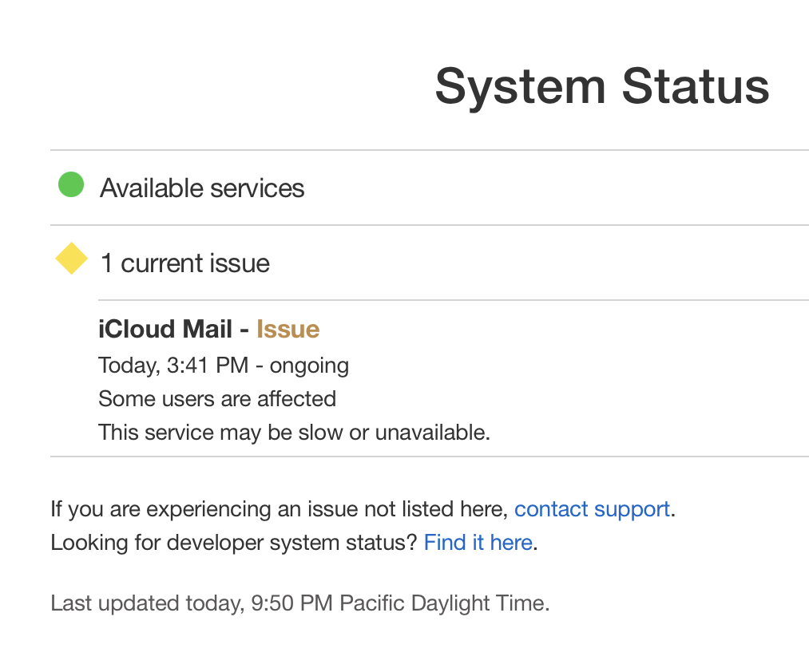Select the iCloud Mail service name

(x=165, y=330)
